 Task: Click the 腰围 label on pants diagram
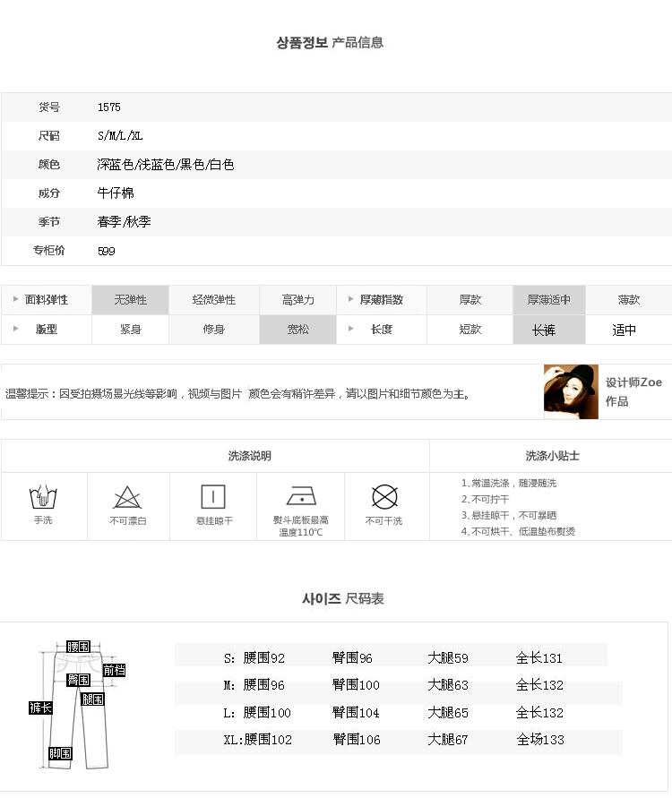click(79, 647)
